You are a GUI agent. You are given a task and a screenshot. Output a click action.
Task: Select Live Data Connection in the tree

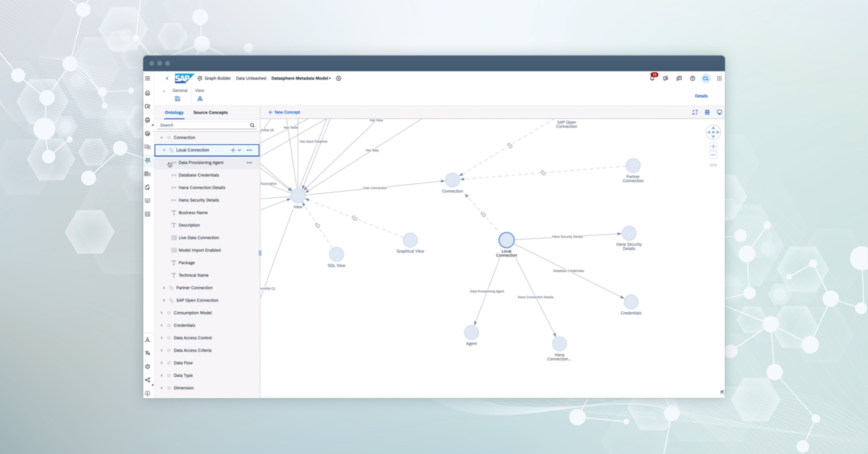207,238
